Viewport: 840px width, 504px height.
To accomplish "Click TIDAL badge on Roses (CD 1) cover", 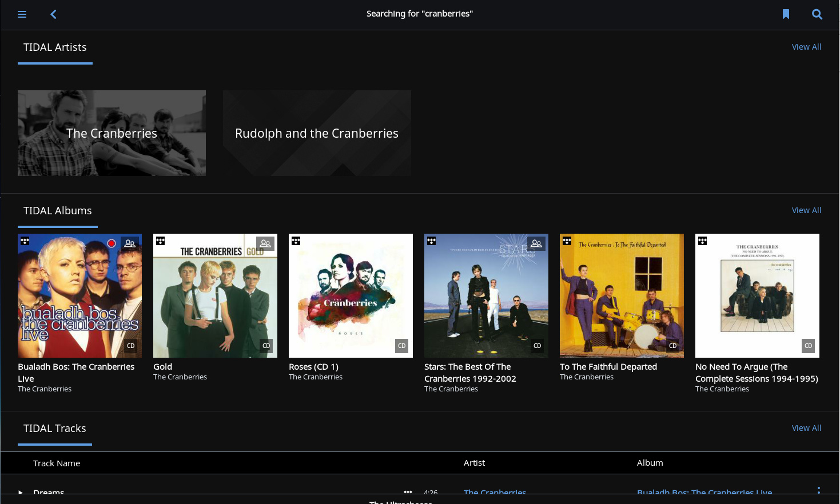I will pyautogui.click(x=296, y=241).
